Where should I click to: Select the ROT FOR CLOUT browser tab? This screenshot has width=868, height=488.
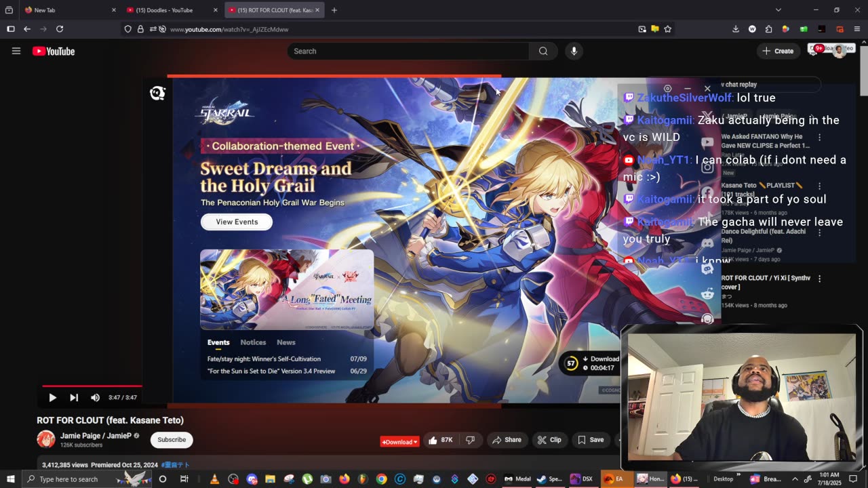[x=274, y=10]
